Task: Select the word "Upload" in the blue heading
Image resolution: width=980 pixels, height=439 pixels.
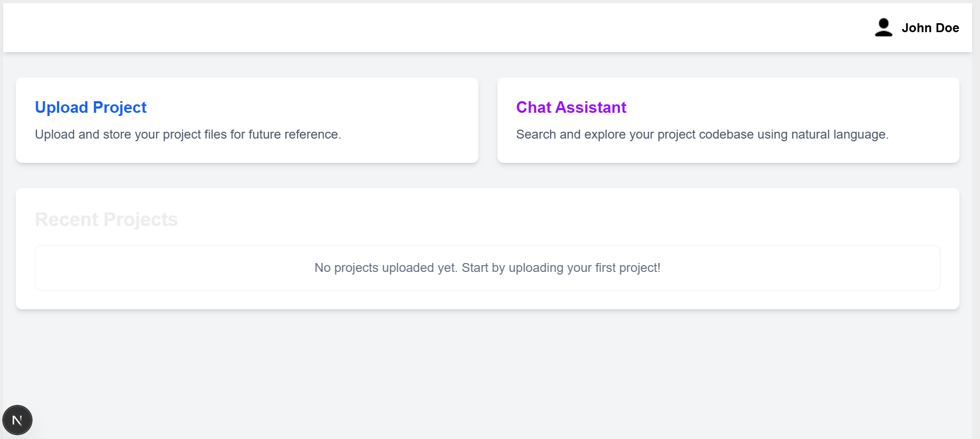Action: (x=61, y=108)
